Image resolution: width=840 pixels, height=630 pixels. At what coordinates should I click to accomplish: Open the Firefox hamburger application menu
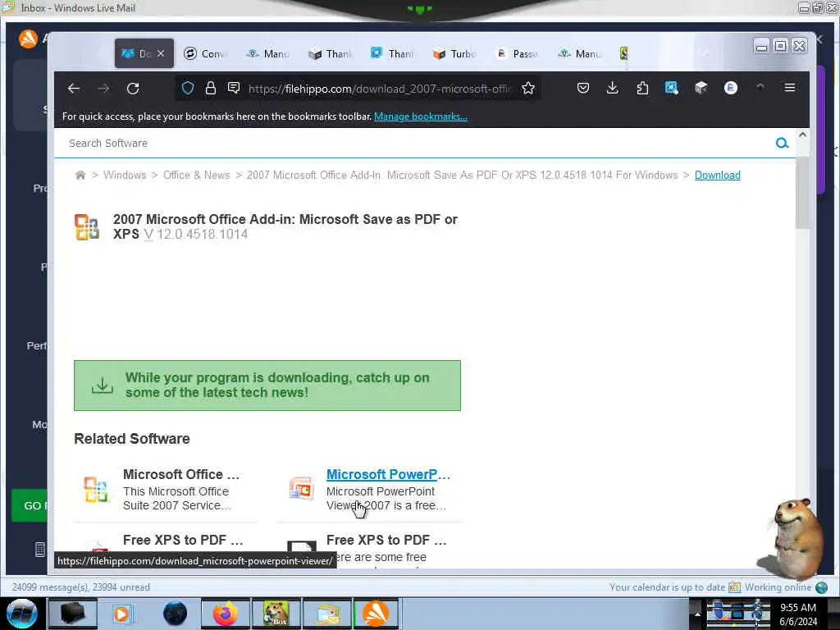click(790, 87)
